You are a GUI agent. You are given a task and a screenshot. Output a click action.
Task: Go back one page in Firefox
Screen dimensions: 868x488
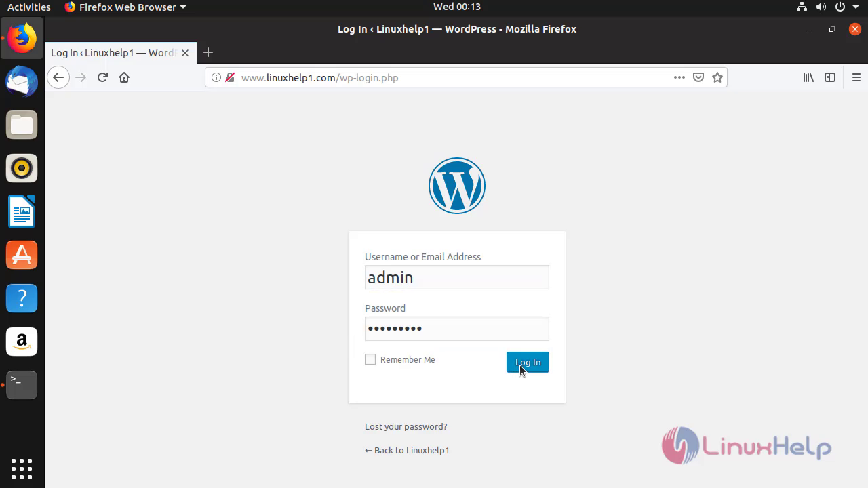click(x=58, y=77)
